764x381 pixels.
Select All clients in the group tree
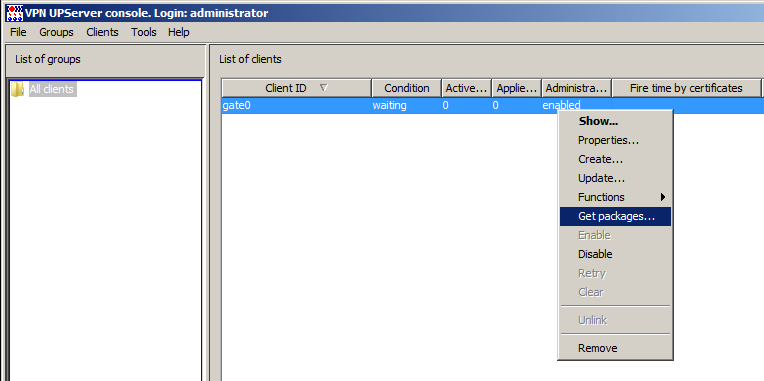[x=52, y=89]
